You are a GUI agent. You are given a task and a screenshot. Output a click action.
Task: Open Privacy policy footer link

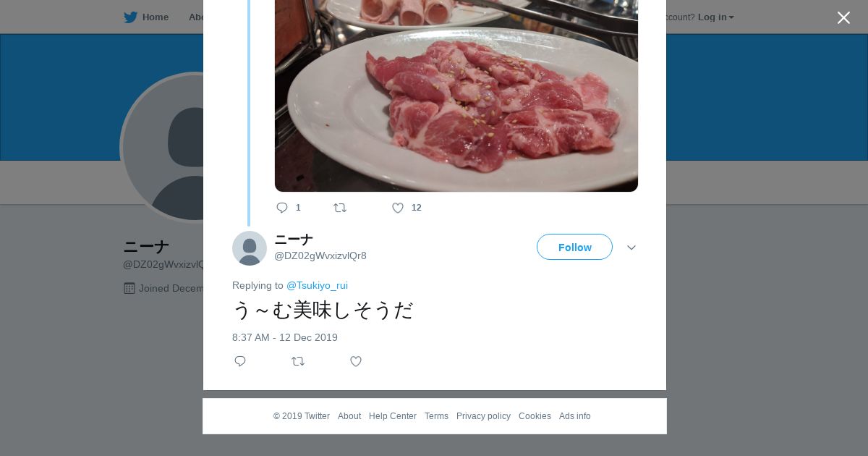(x=483, y=416)
